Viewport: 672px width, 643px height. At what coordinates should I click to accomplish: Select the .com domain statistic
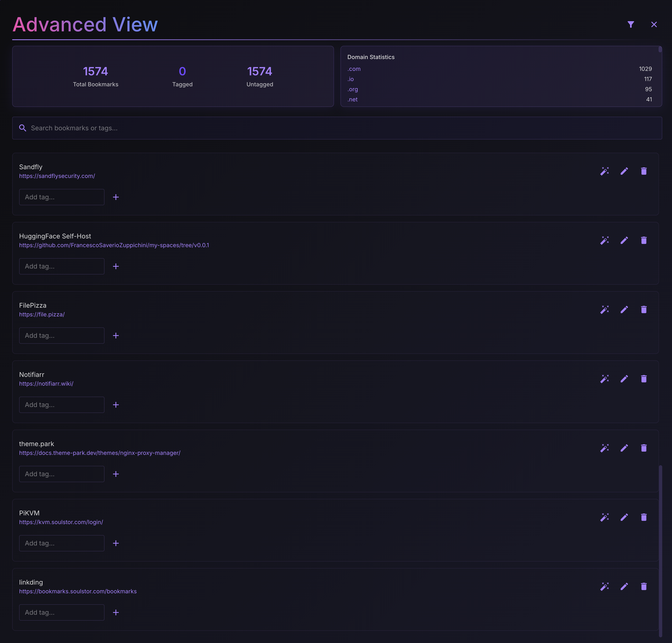click(x=354, y=69)
